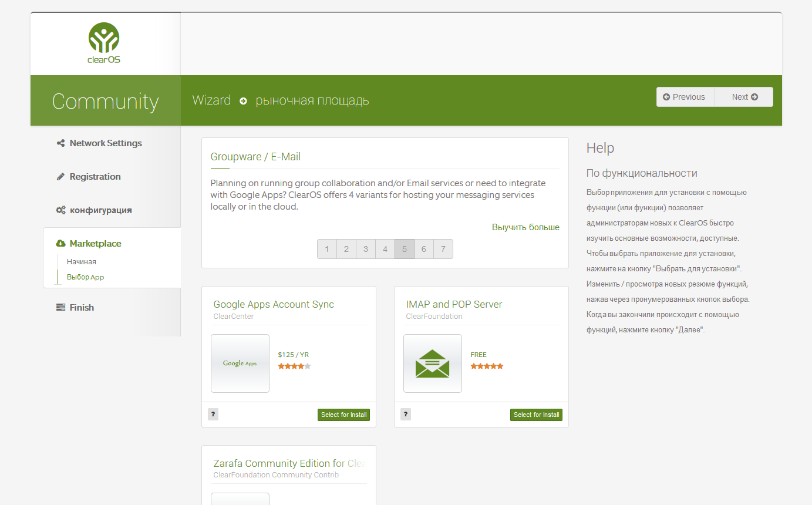Click the $125 / YR price
The image size is (812, 505).
tap(293, 355)
